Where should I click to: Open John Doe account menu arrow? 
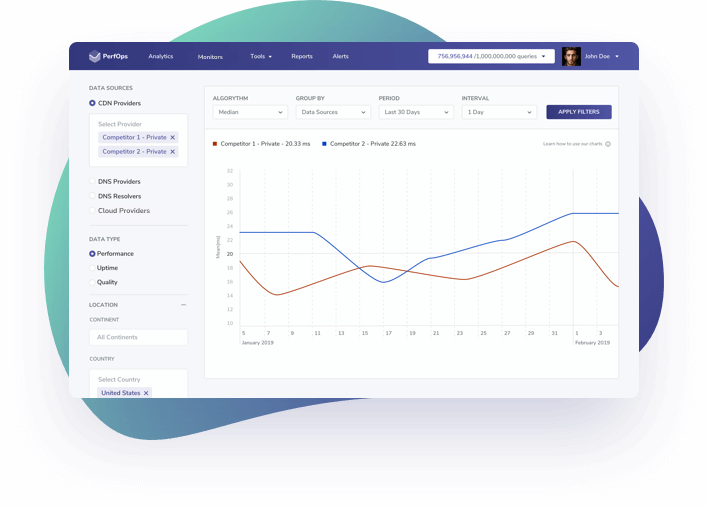click(x=617, y=56)
